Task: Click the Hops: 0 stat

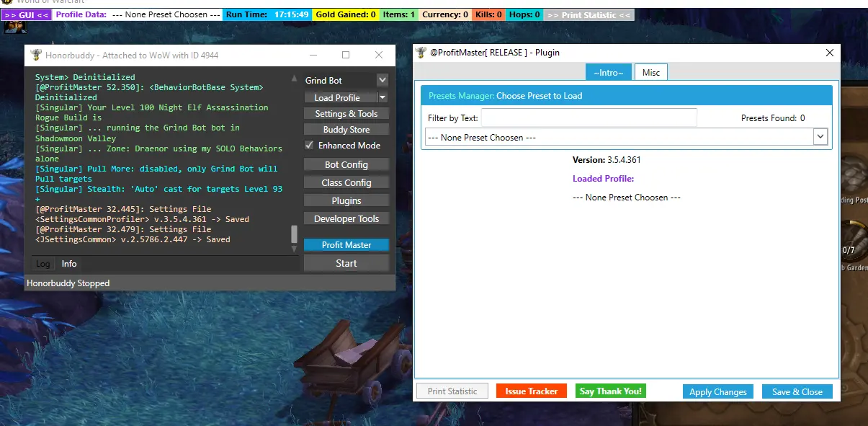Action: pos(524,14)
